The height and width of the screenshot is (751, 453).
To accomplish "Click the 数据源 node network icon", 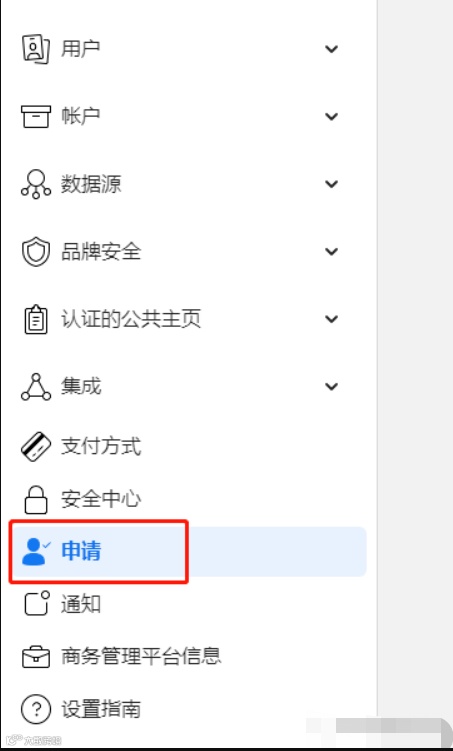I will point(35,184).
